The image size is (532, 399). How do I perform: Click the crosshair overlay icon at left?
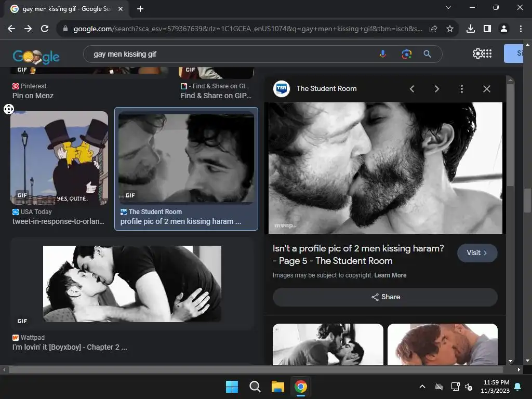(x=9, y=109)
